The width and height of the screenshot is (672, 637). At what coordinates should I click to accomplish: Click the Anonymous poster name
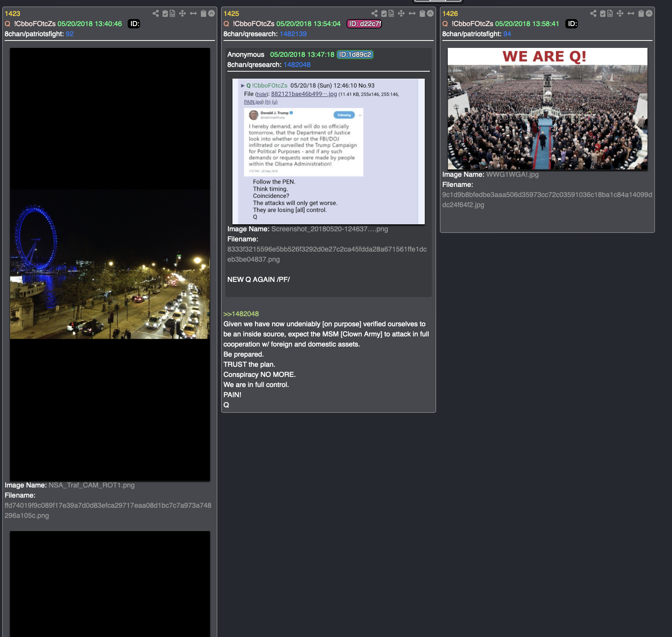pyautogui.click(x=246, y=55)
